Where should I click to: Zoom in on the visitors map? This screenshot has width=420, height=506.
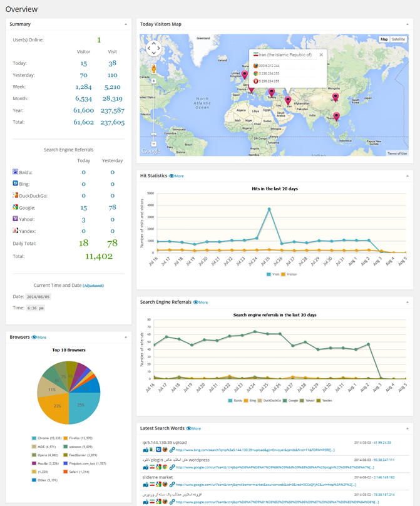153,81
